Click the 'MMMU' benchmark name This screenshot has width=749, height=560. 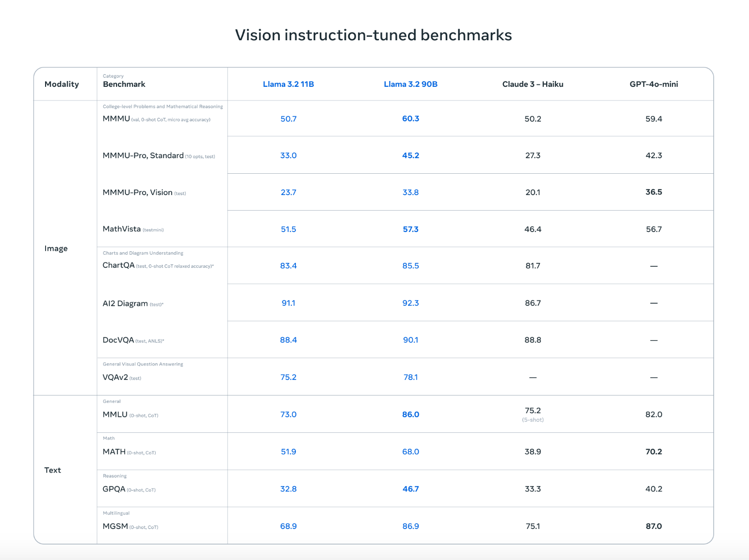(x=116, y=118)
